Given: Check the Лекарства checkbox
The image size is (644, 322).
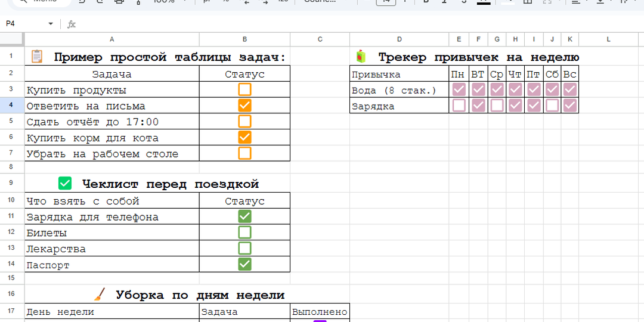Looking at the screenshot, I should click(245, 248).
